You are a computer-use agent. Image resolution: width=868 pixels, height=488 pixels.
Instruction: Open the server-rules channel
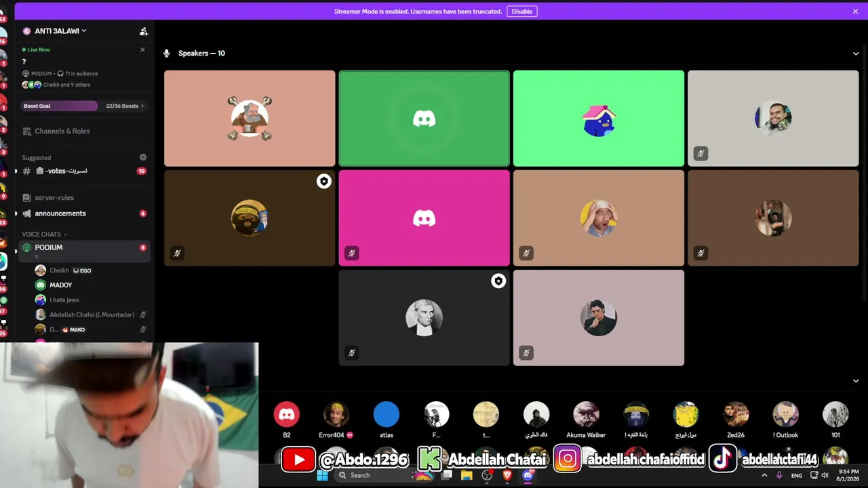84,198
